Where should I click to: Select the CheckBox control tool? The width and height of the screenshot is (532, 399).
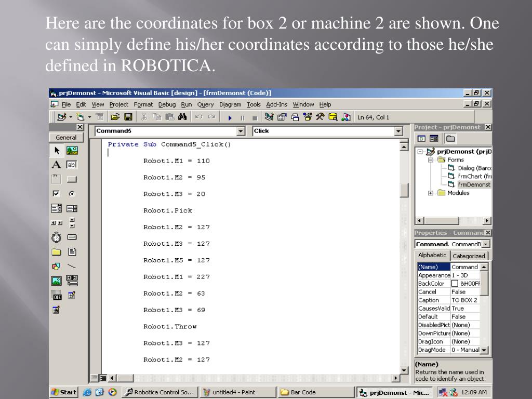56,193
